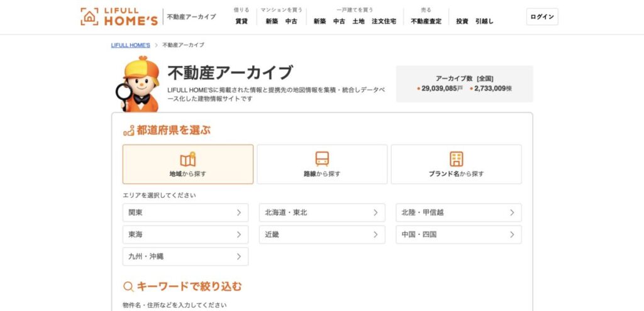Click the 不動産アーカイブ header label beside logo

tap(191, 17)
